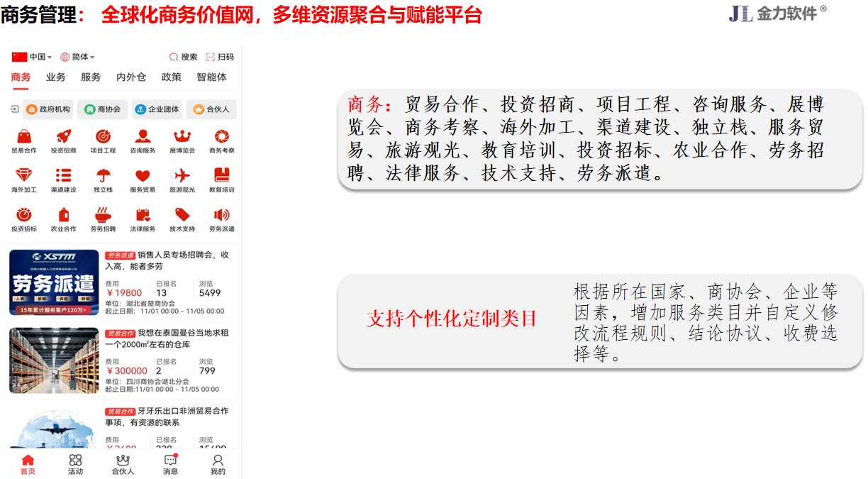This screenshot has height=479, width=868.
Task: Switch to the 智能体 tab
Action: 211,77
